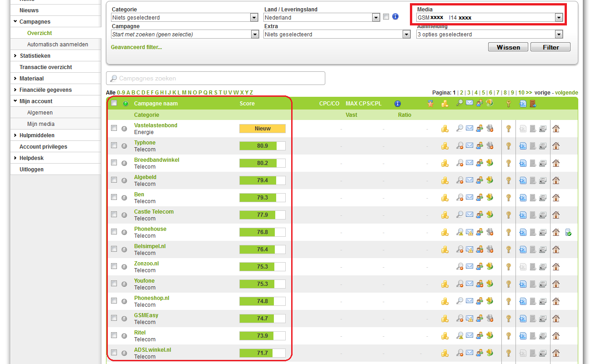Viewport: 591px width, 364px height.
Task: Tick the Vastelastenbond row checkbox
Action: pos(114,128)
